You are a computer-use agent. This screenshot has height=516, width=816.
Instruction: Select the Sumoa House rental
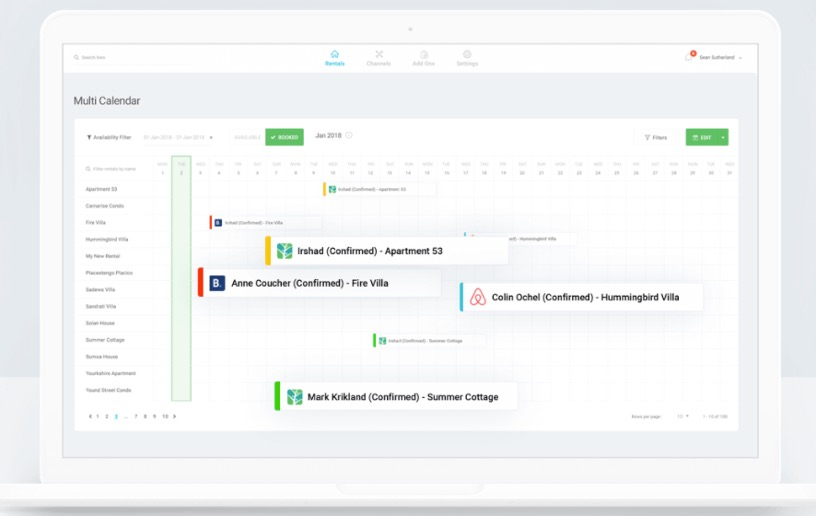(102, 357)
